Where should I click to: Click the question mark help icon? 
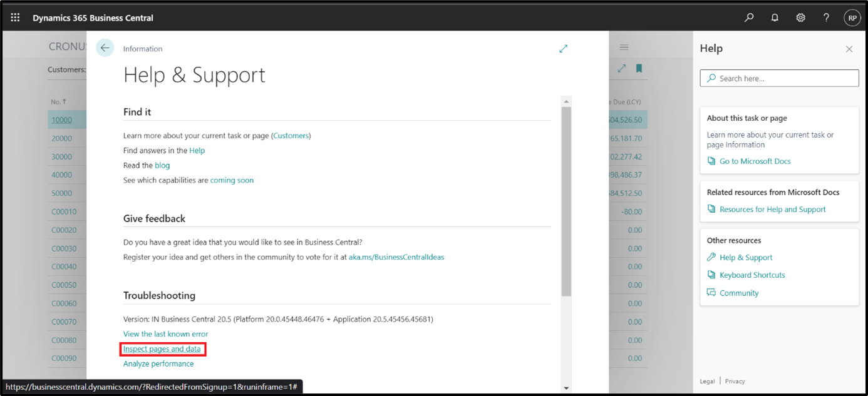pos(827,18)
